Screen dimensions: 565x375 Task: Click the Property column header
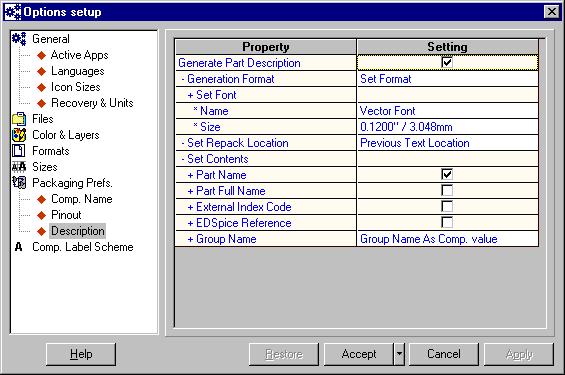pos(266,47)
